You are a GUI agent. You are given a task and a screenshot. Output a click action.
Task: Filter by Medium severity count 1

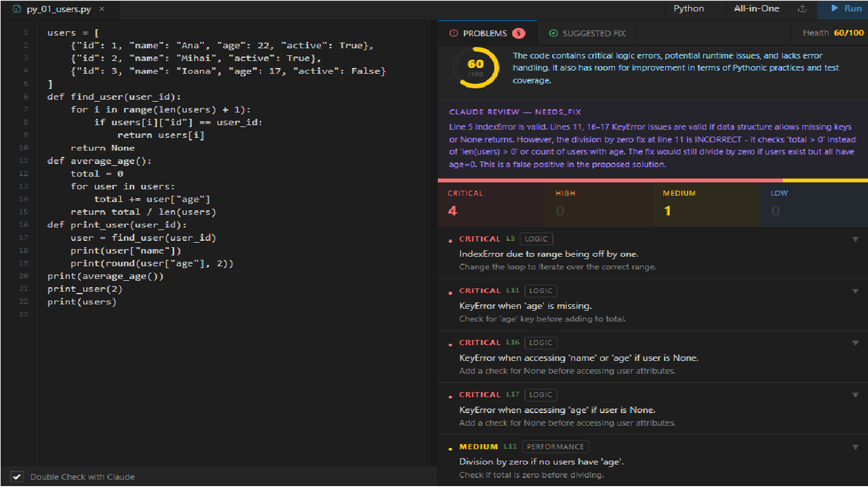[707, 204]
